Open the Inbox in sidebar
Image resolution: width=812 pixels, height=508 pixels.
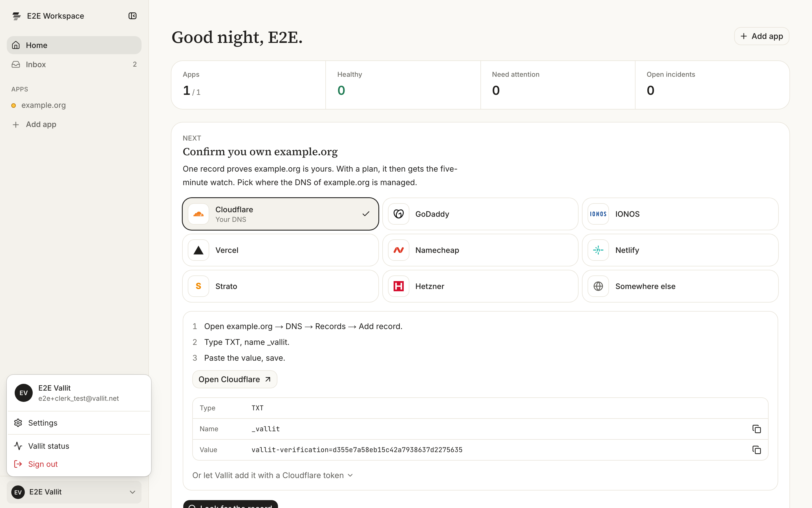(x=74, y=64)
